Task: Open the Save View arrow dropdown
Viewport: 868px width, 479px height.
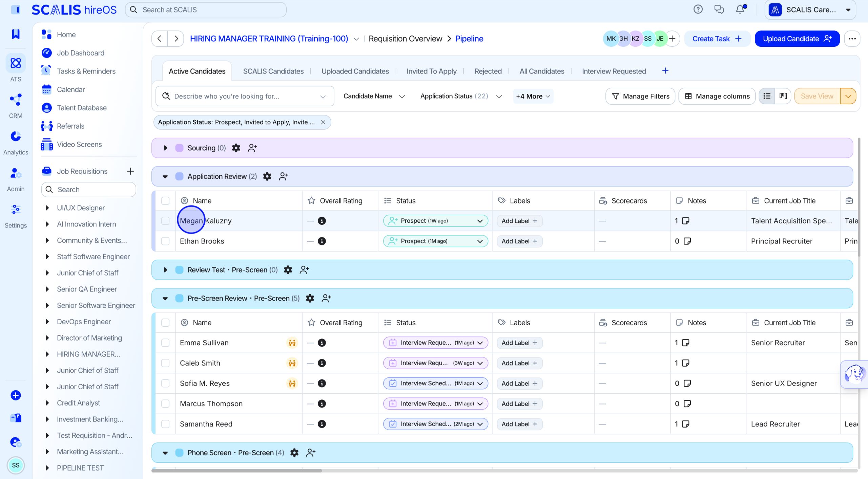Action: (848, 96)
